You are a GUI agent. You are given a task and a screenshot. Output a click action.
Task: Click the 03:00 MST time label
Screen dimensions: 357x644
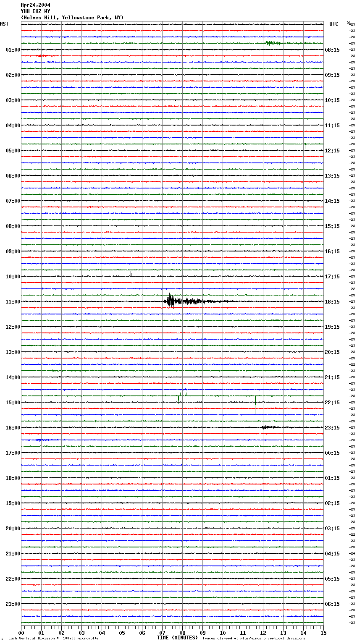pyautogui.click(x=13, y=100)
